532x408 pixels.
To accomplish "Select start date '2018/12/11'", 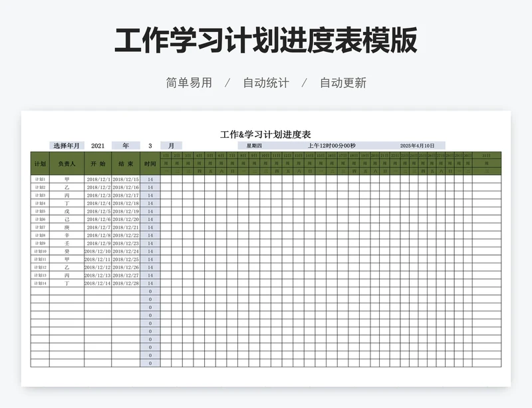I will (98, 259).
